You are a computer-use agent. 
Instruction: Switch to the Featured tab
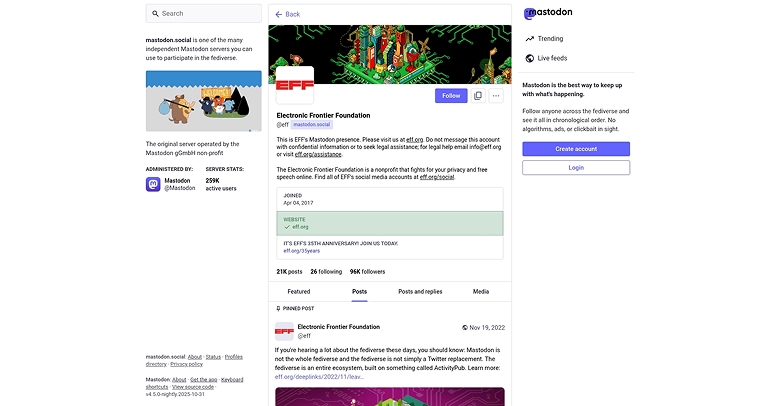point(299,291)
